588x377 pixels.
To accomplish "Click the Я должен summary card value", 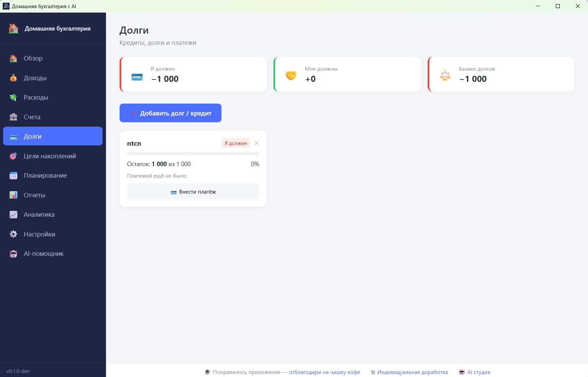I will (x=165, y=79).
